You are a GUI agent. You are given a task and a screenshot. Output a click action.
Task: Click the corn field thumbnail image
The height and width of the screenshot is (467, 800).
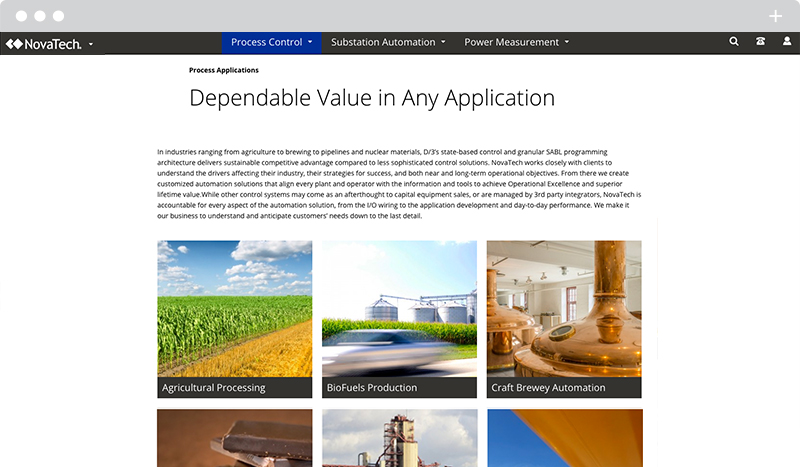(235, 309)
